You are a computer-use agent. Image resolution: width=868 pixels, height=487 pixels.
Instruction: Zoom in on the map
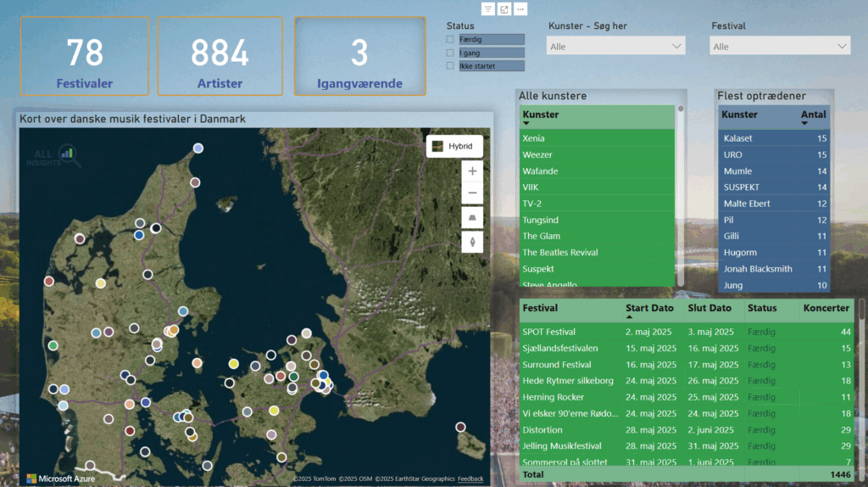472,171
